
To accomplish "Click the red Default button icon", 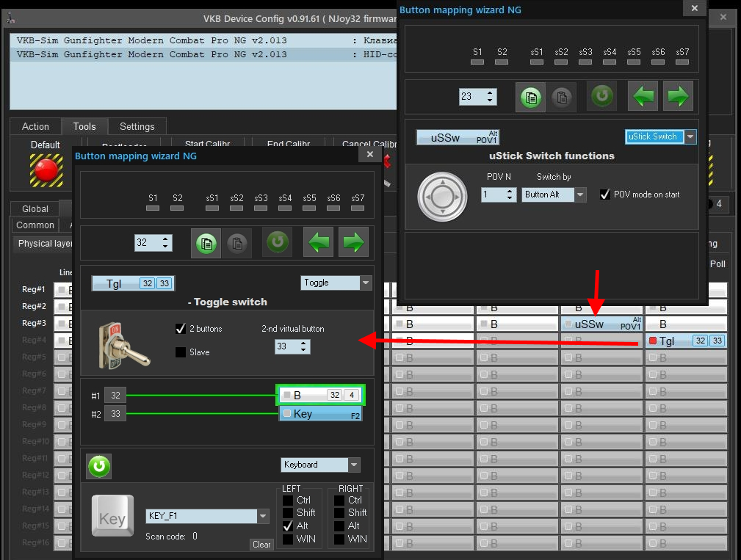I will [x=46, y=170].
